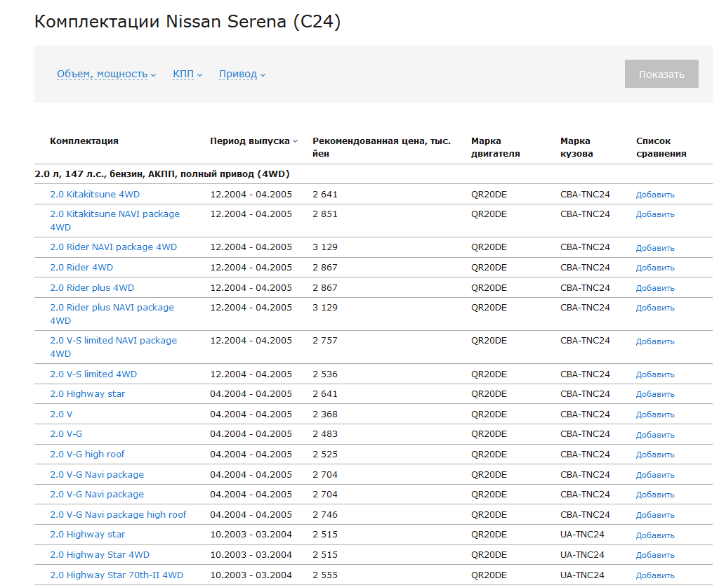The image size is (719, 588).
Task: Open 2.0 Rider NAVI package 4WD link
Action: click(113, 247)
